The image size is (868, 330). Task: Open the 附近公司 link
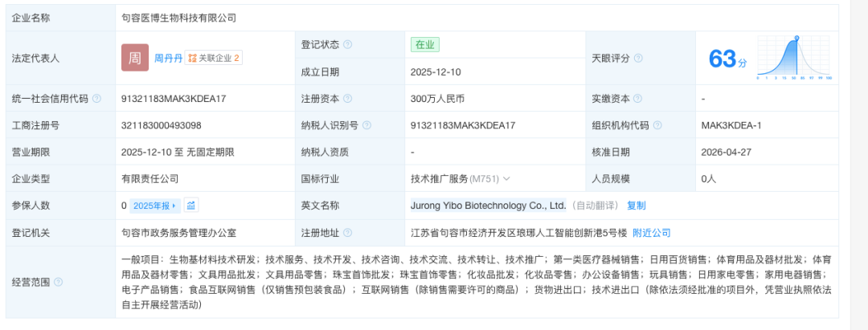pos(652,233)
